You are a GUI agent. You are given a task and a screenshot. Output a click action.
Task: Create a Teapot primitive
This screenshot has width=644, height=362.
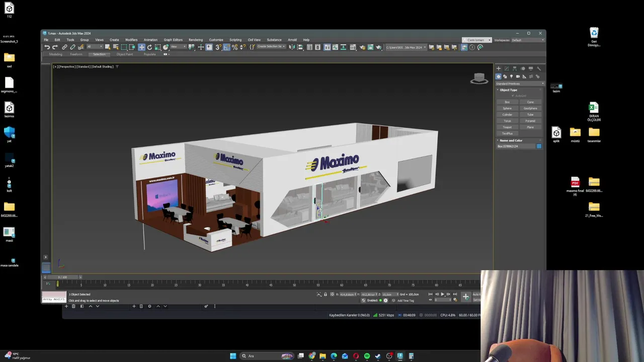pos(507,127)
